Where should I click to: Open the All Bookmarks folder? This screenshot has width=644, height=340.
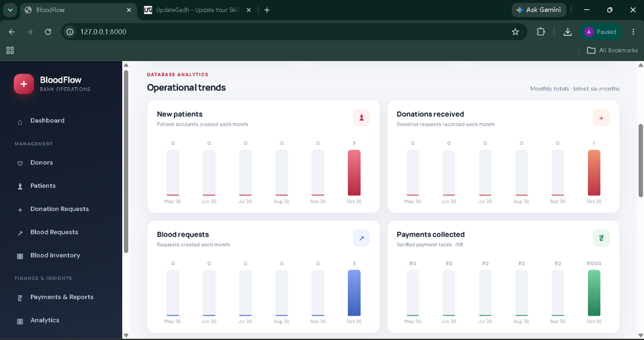(x=613, y=50)
